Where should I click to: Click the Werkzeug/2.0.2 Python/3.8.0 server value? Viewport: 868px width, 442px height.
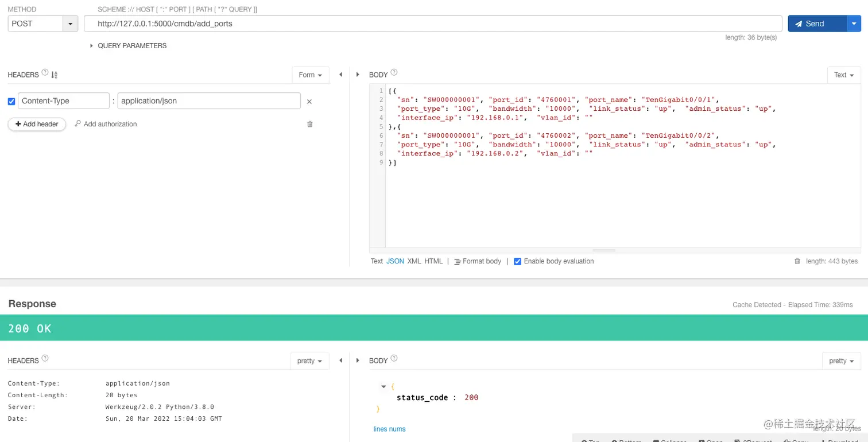(x=160, y=406)
